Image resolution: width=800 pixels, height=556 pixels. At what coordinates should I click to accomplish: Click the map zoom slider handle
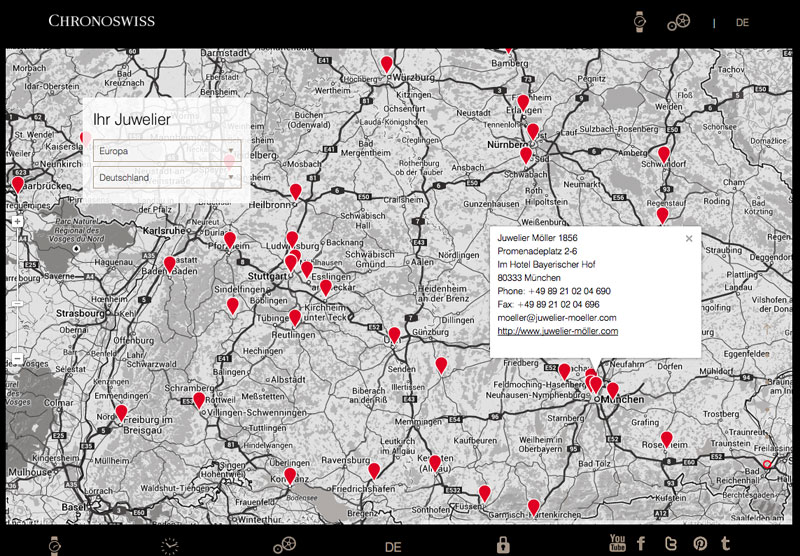point(17,304)
